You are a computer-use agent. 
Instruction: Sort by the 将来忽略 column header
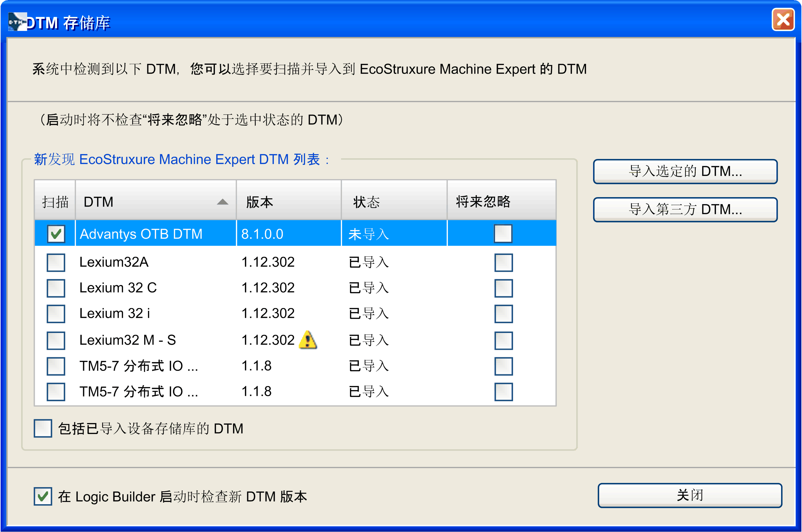point(502,200)
